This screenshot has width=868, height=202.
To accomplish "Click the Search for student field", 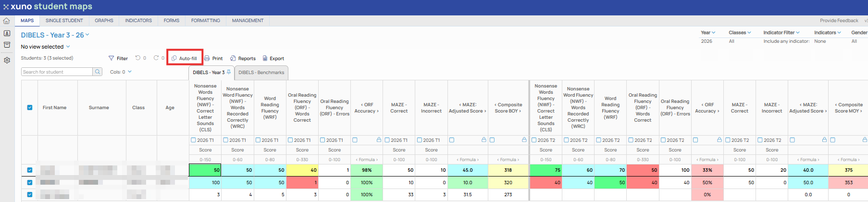I will 57,72.
